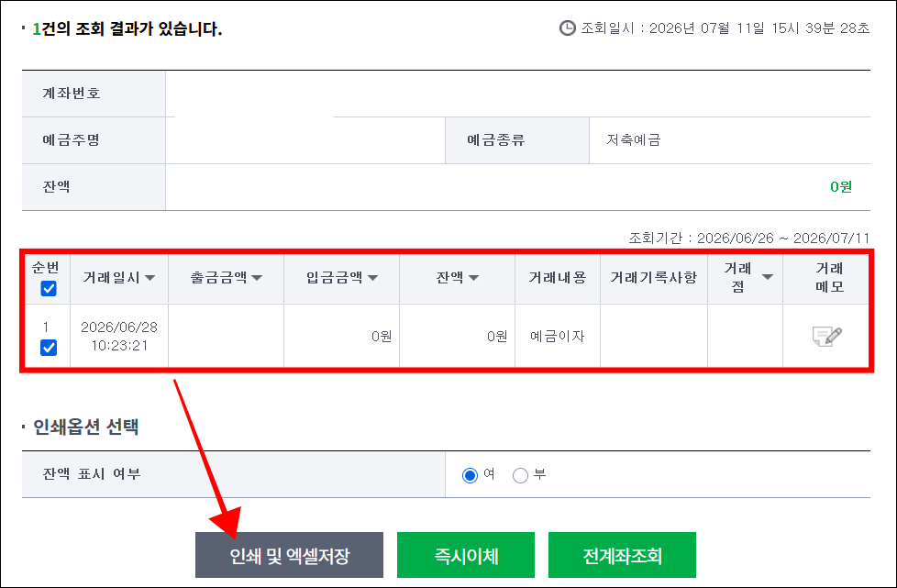This screenshot has width=897, height=588.
Task: Click the 거래기록사항 column header
Action: tap(653, 278)
